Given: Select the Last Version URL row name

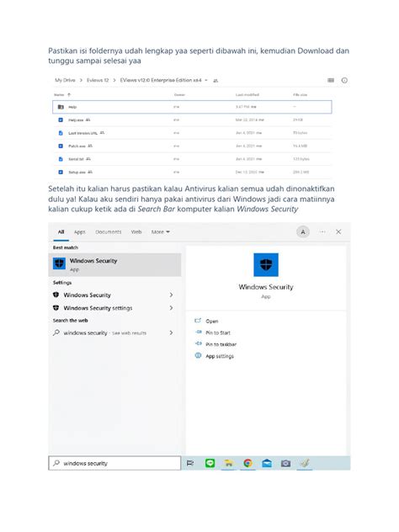Looking at the screenshot, I should [82, 133].
